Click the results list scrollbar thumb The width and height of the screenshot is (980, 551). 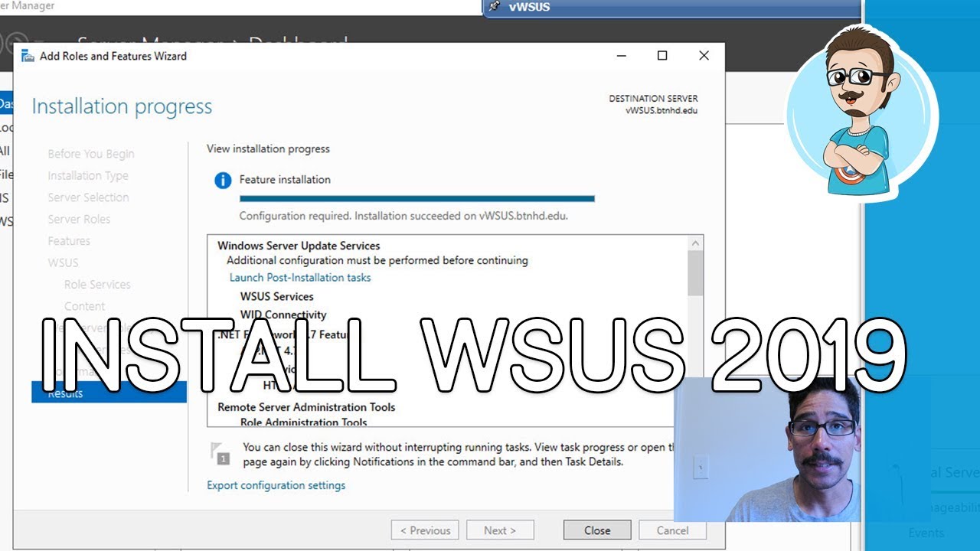coord(695,273)
